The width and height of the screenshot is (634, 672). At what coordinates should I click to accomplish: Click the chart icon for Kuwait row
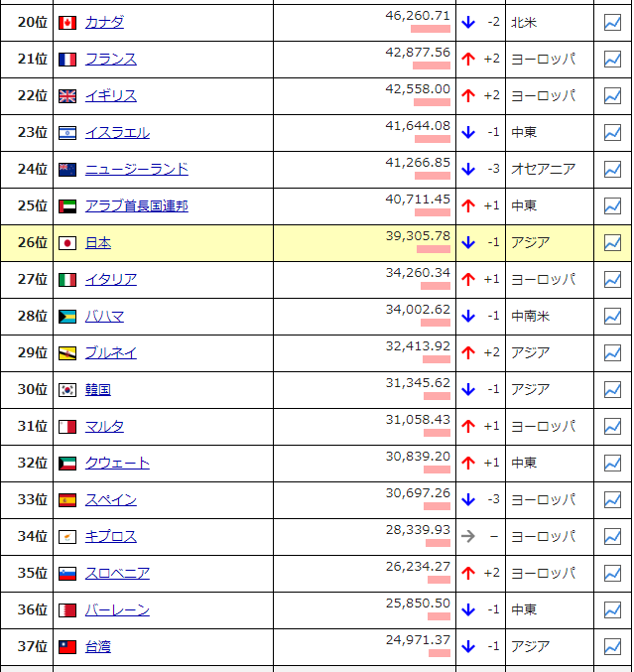tap(612, 464)
